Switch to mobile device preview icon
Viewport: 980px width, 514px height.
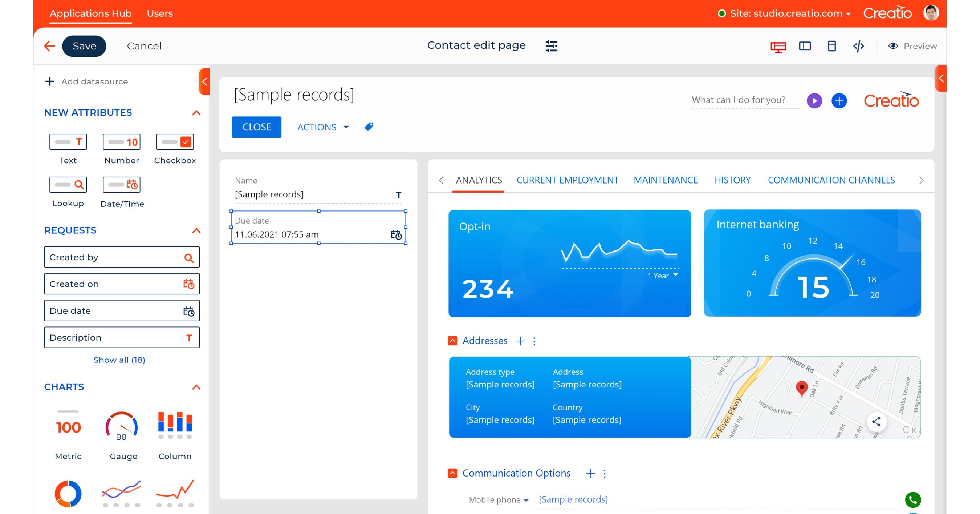pos(831,46)
